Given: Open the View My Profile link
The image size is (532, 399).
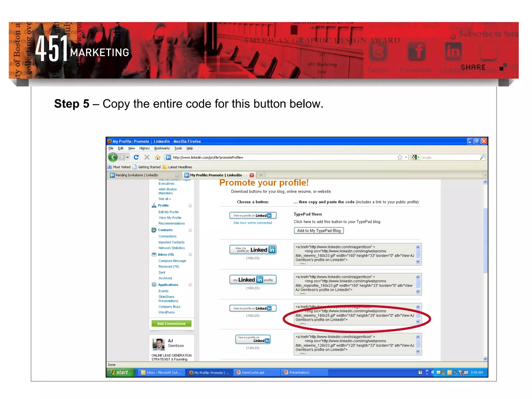Looking at the screenshot, I should click(x=170, y=218).
